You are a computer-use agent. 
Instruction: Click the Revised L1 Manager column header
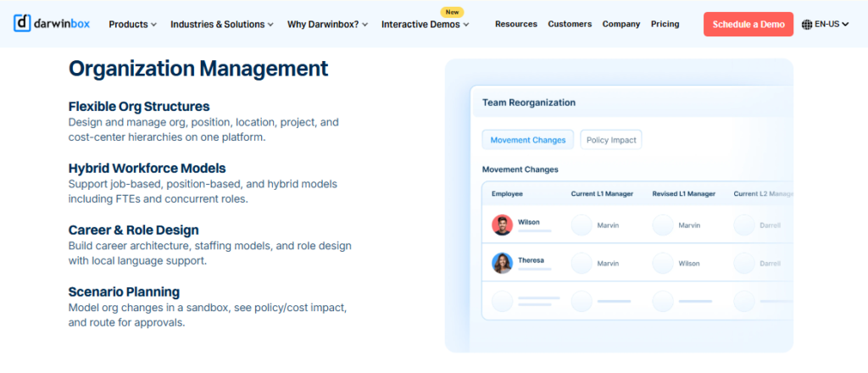684,193
